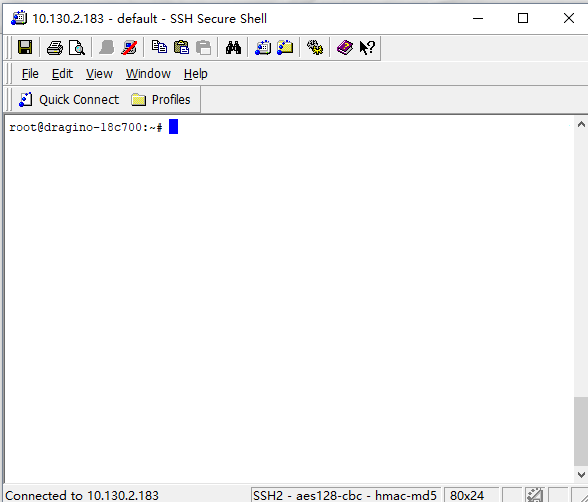Viewport: 588px width, 502px height.
Task: Click the scrollbar up arrow
Action: click(x=581, y=124)
